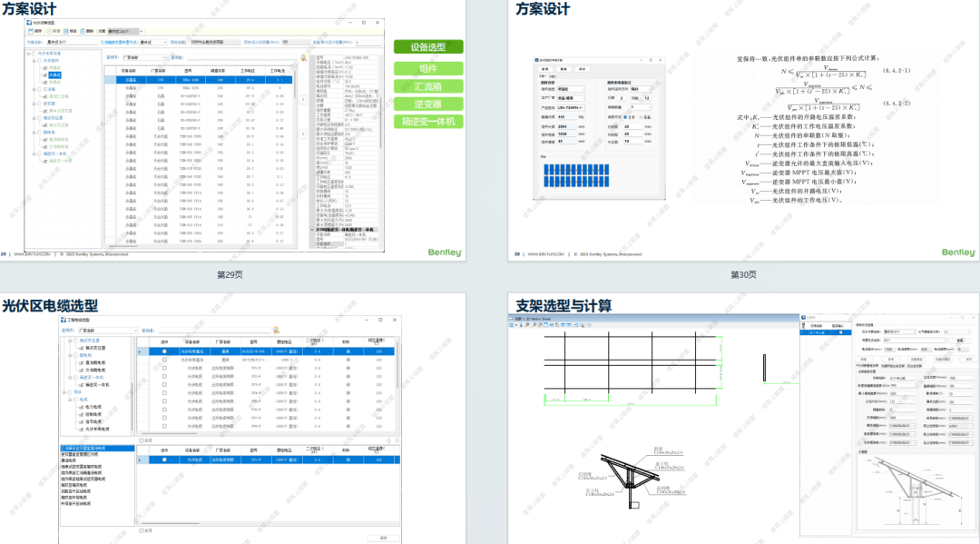Click the left-arrow transfer icon beside equipment table

click(x=303, y=134)
